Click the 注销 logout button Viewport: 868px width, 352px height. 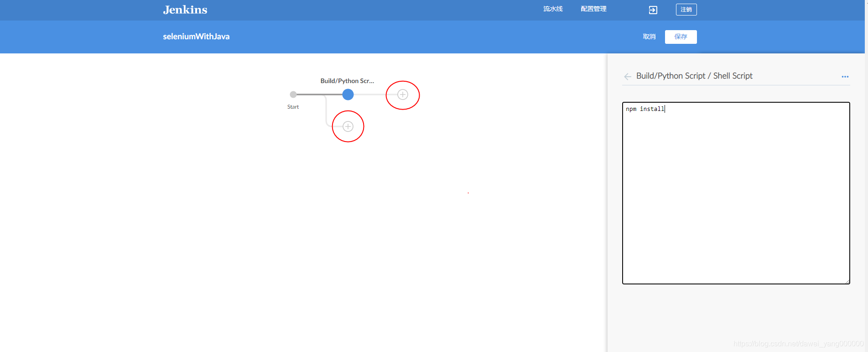tap(686, 10)
